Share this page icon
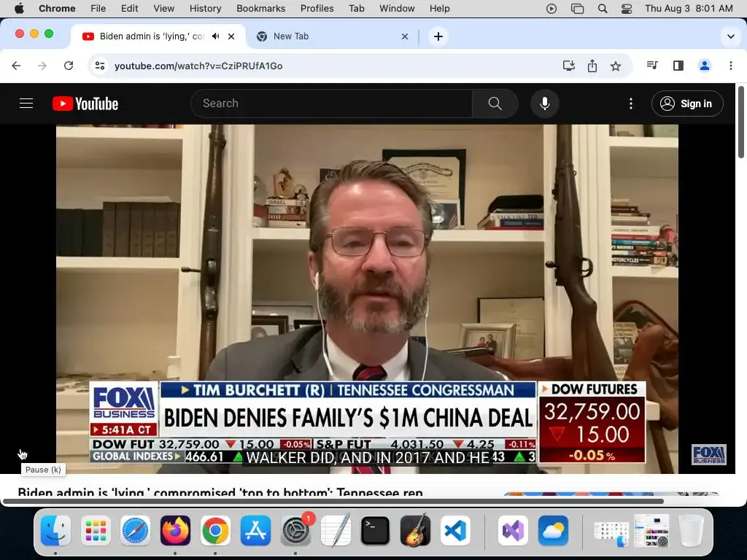 click(x=592, y=66)
